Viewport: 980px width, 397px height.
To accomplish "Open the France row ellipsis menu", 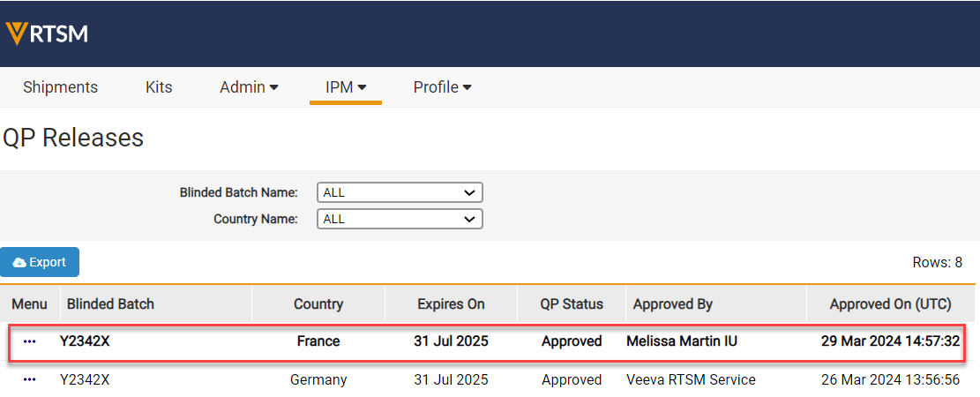I will coord(30,341).
